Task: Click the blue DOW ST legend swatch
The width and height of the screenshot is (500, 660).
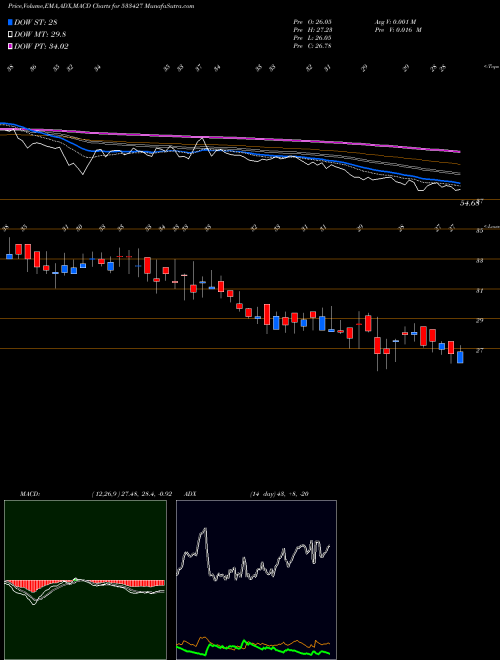Action: pyautogui.click(x=11, y=22)
